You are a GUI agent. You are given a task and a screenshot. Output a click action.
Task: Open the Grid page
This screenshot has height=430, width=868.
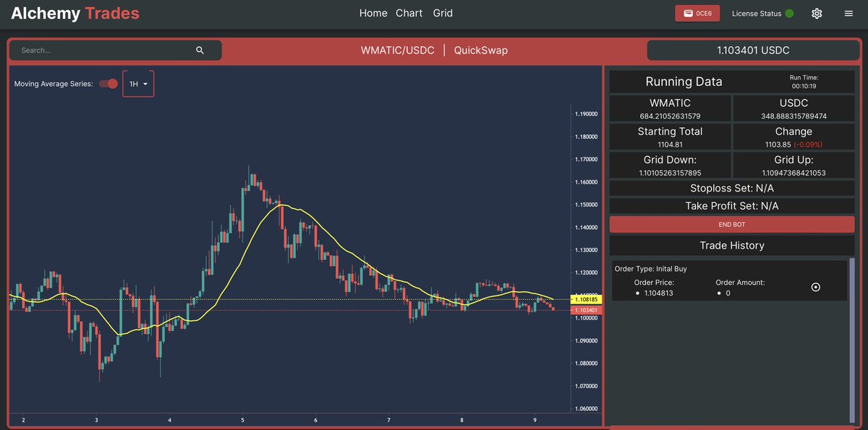pyautogui.click(x=443, y=13)
